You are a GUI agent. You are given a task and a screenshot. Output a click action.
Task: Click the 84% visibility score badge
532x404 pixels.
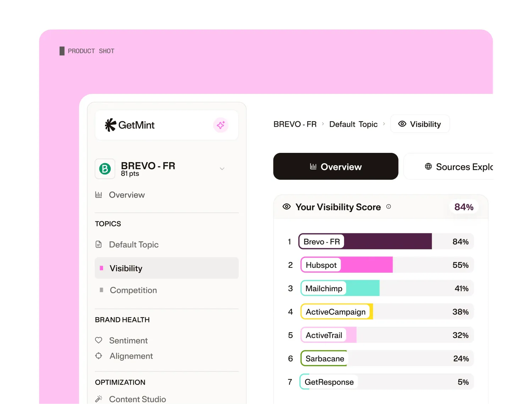point(464,207)
